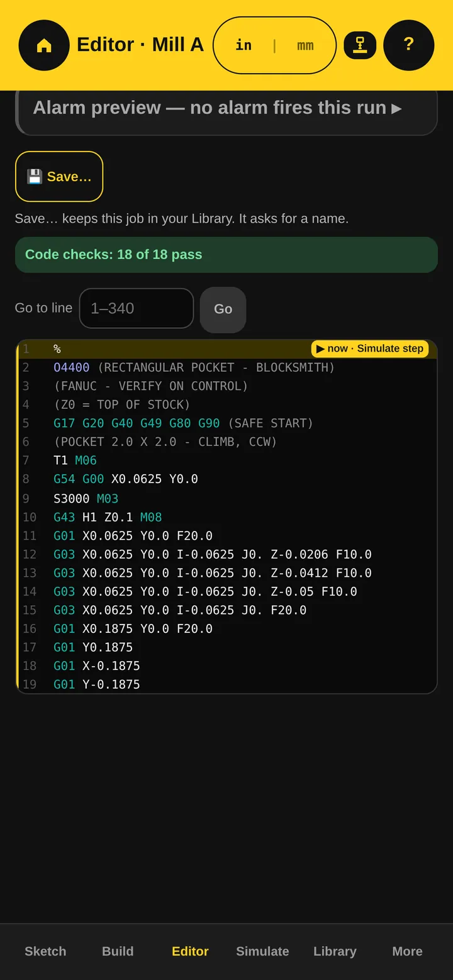This screenshot has height=980, width=453.
Task: Select G03 line with Z-0.0412
Action: [226, 573]
